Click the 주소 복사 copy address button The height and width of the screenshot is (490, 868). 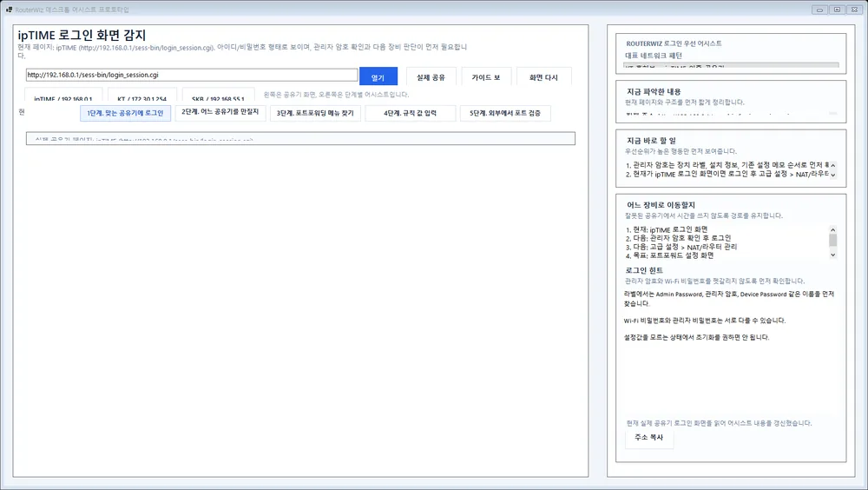pos(648,438)
